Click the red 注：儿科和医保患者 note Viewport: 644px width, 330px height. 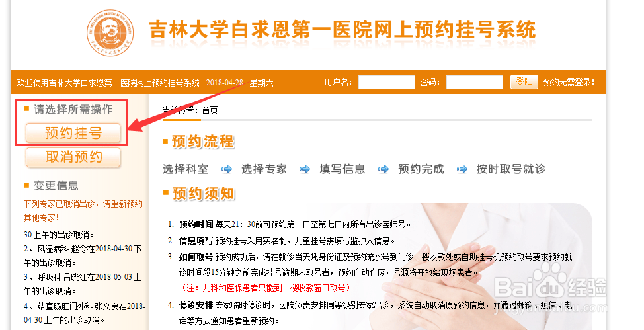pos(266,288)
